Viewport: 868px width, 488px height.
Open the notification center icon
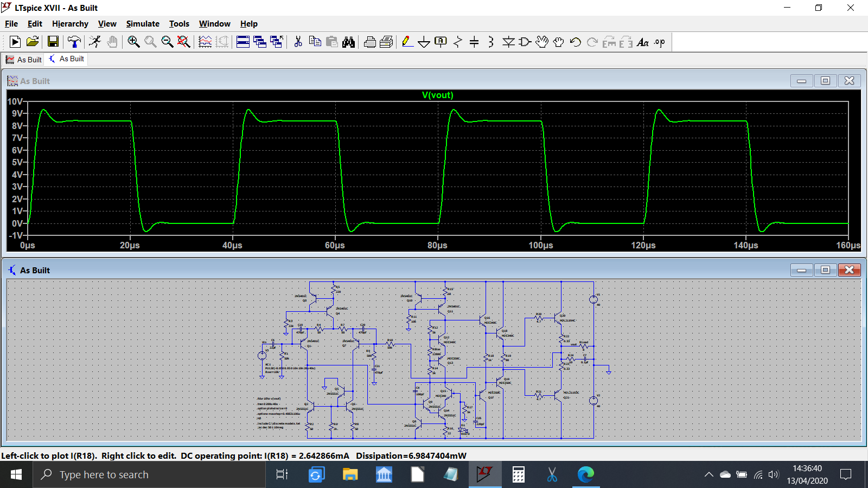pos(845,474)
